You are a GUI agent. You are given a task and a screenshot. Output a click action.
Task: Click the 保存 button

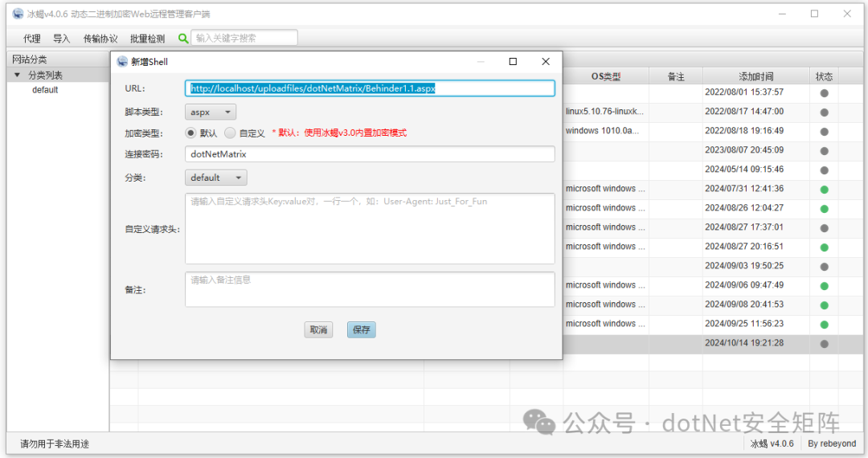pos(362,330)
